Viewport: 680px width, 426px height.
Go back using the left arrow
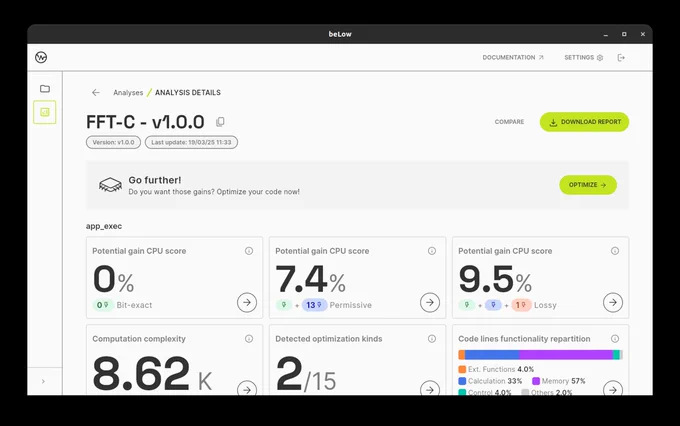[x=96, y=92]
